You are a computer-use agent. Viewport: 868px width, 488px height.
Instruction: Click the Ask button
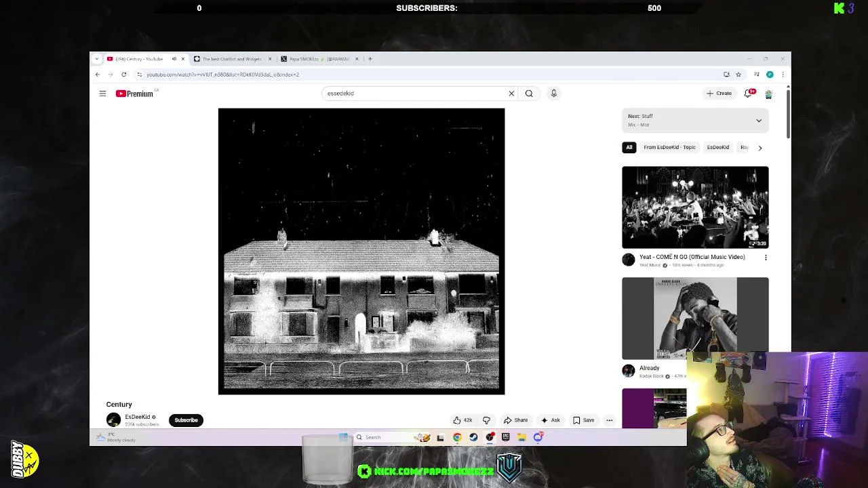click(x=550, y=420)
